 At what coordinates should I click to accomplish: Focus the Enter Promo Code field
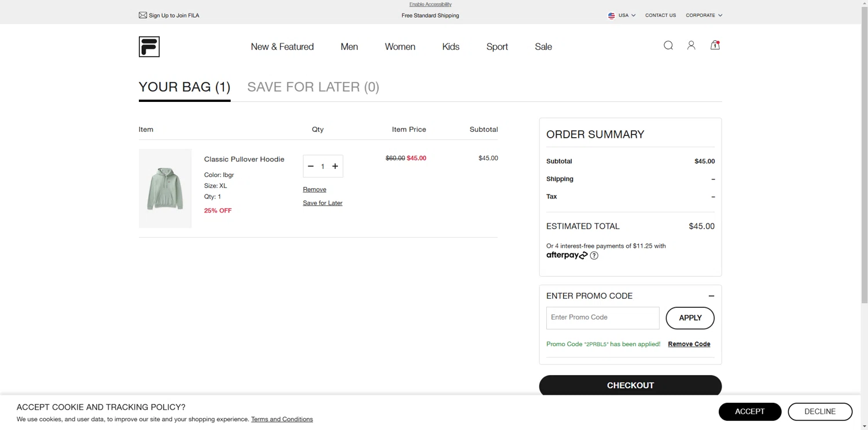tap(602, 318)
